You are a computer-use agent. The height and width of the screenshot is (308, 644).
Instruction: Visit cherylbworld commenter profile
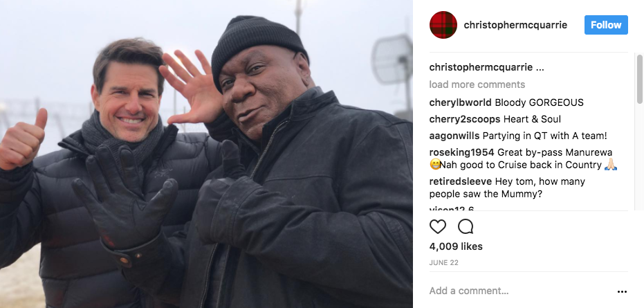pyautogui.click(x=460, y=102)
